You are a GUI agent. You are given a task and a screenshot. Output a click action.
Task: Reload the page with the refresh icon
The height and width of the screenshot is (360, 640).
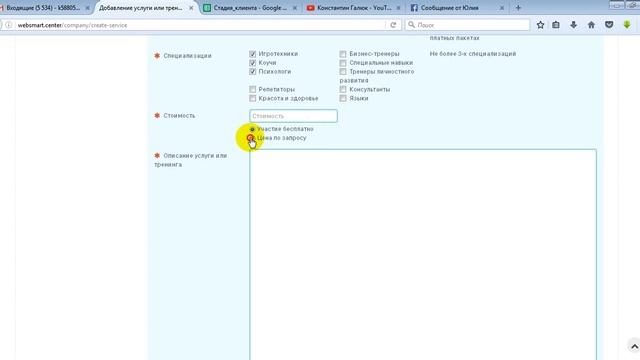393,25
